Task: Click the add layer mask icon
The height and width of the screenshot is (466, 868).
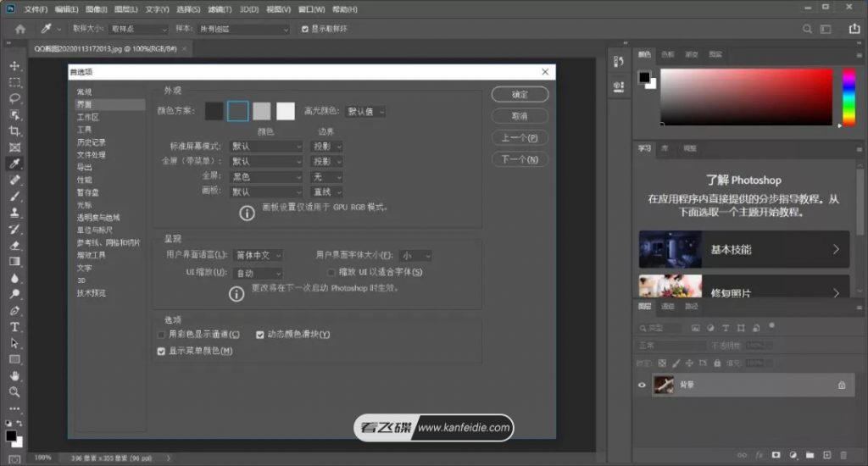Action: 776,455
